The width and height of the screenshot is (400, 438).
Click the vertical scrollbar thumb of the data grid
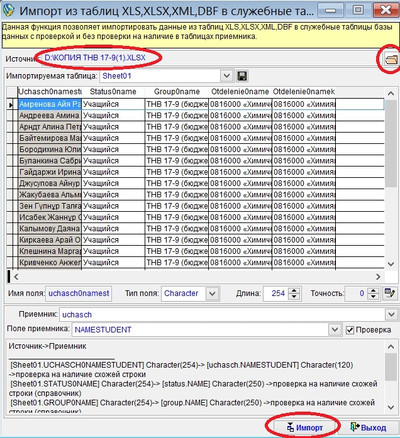tap(391, 143)
